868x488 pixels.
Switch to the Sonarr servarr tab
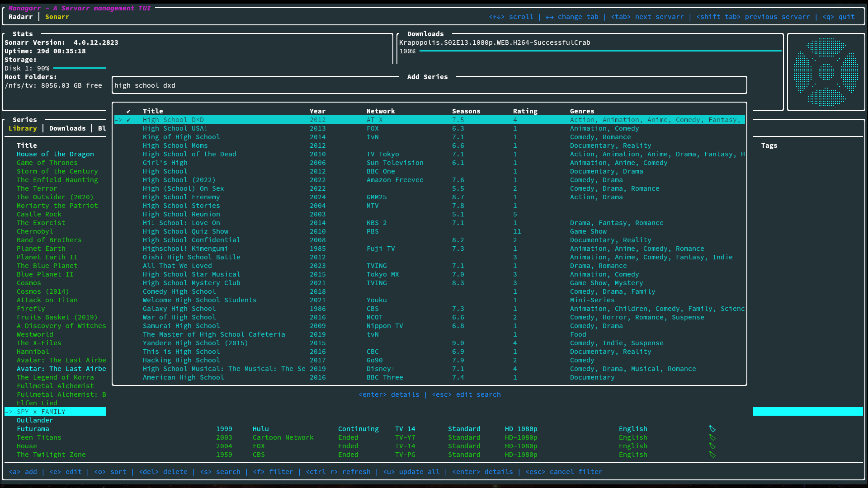coord(57,17)
